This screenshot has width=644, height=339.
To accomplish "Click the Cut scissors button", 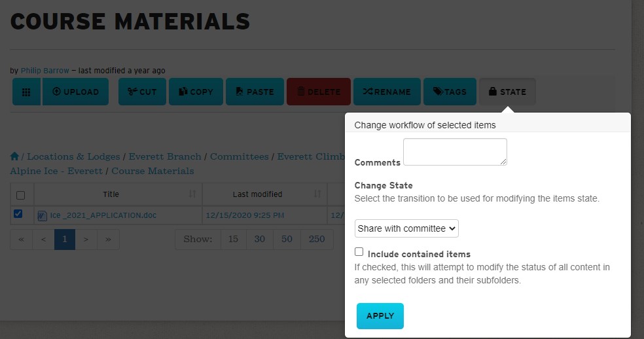I will [x=142, y=92].
